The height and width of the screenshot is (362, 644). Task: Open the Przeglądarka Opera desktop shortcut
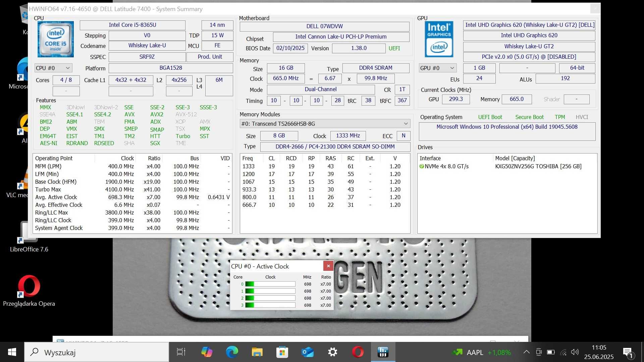[x=29, y=291]
